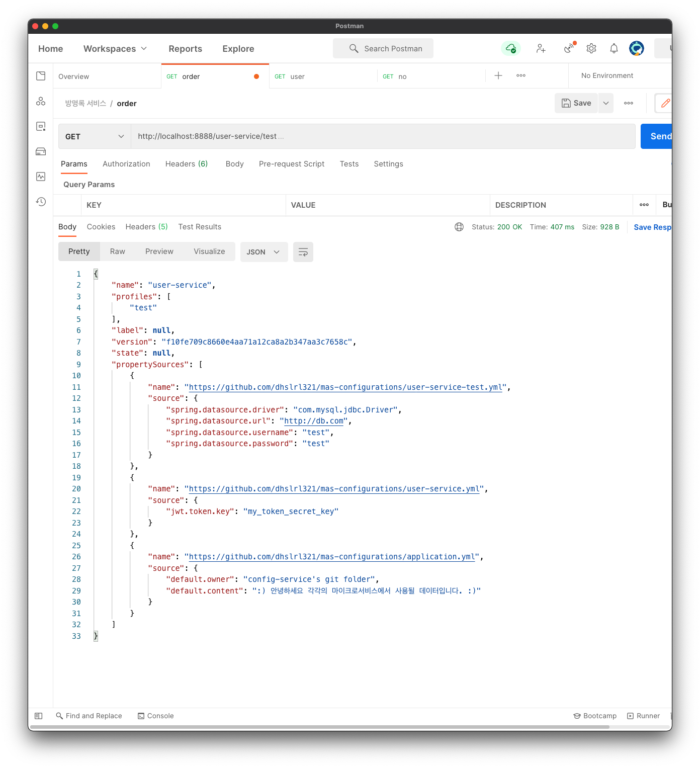The image size is (700, 768).
Task: Click the Save button
Action: [576, 103]
